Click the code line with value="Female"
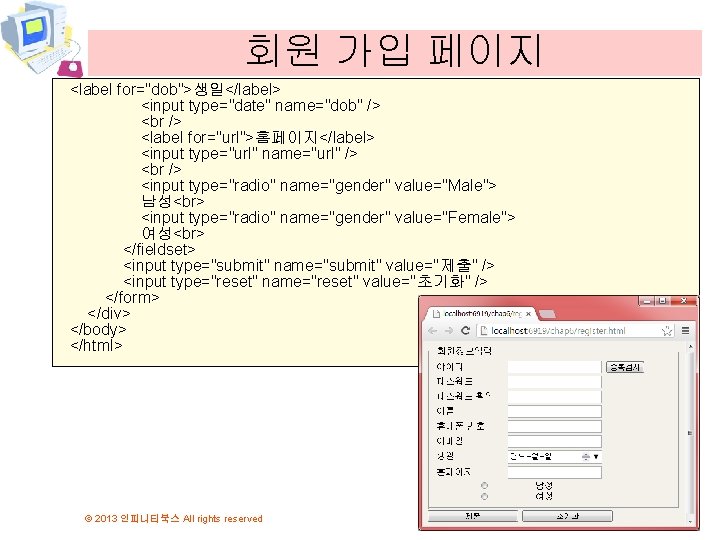The height and width of the screenshot is (540, 720). point(328,217)
